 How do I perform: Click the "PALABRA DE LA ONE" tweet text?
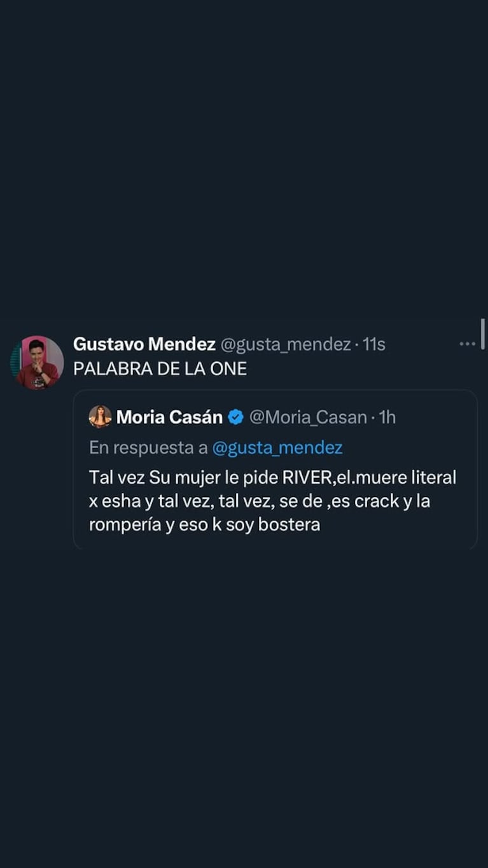pyautogui.click(x=160, y=368)
